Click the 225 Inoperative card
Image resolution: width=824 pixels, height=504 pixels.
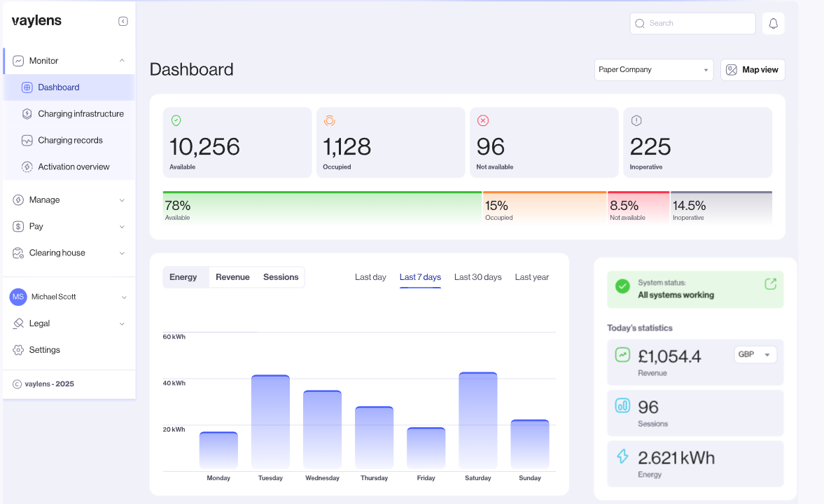(697, 142)
